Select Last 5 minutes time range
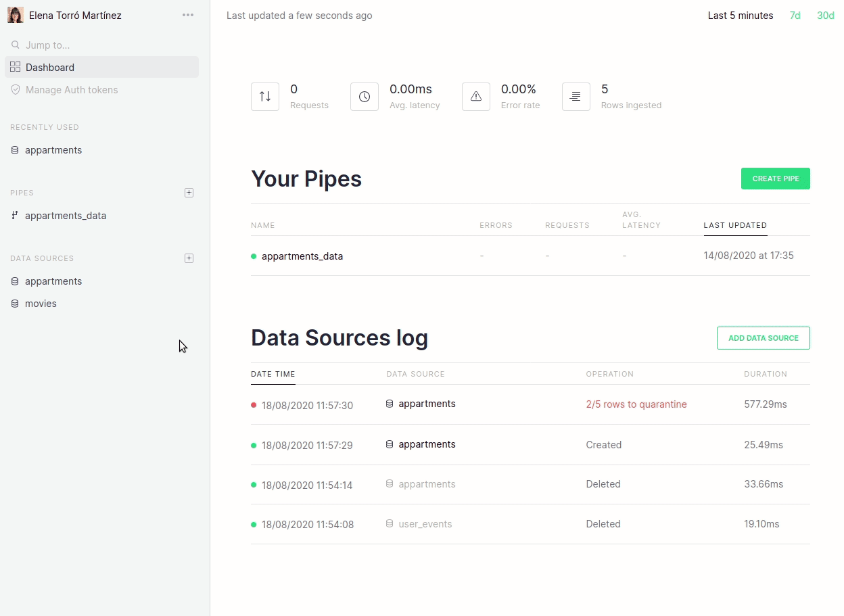The image size is (844, 616). click(x=740, y=16)
